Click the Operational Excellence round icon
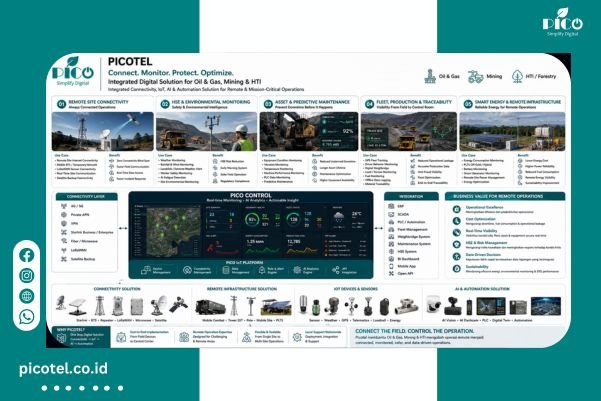 [456, 209]
